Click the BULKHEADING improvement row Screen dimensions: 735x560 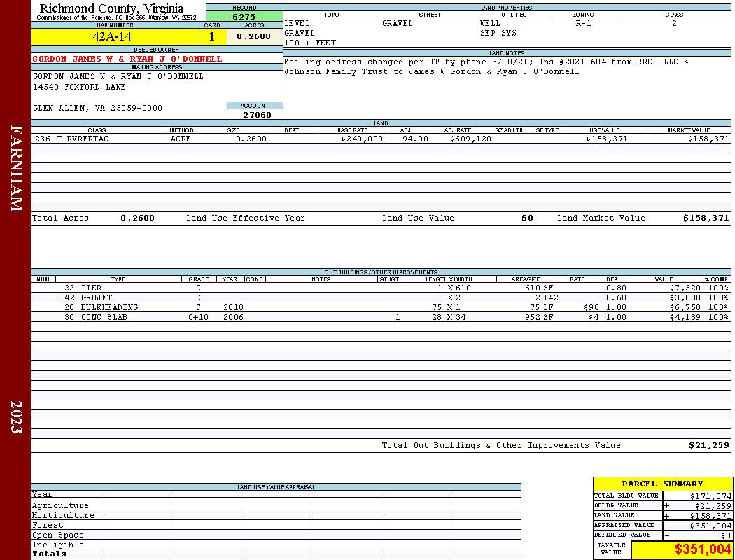[x=381, y=307]
